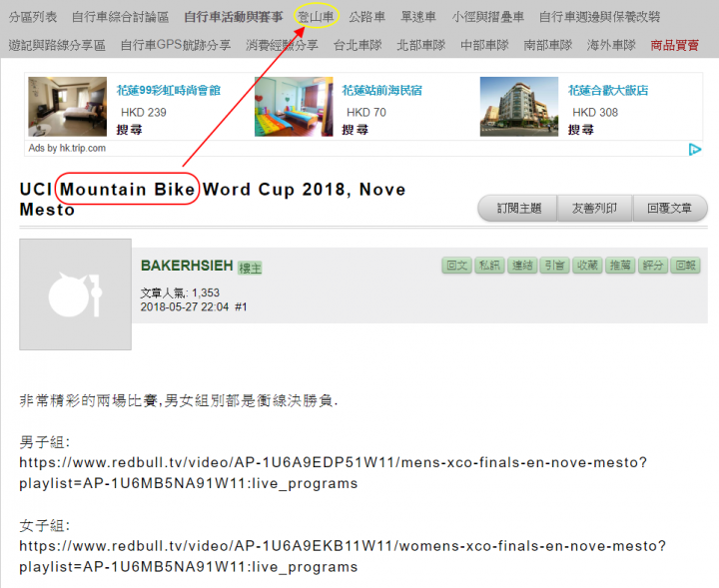The height and width of the screenshot is (588, 719).
Task: Click the AdChoices triangle icon
Action: coord(695,150)
